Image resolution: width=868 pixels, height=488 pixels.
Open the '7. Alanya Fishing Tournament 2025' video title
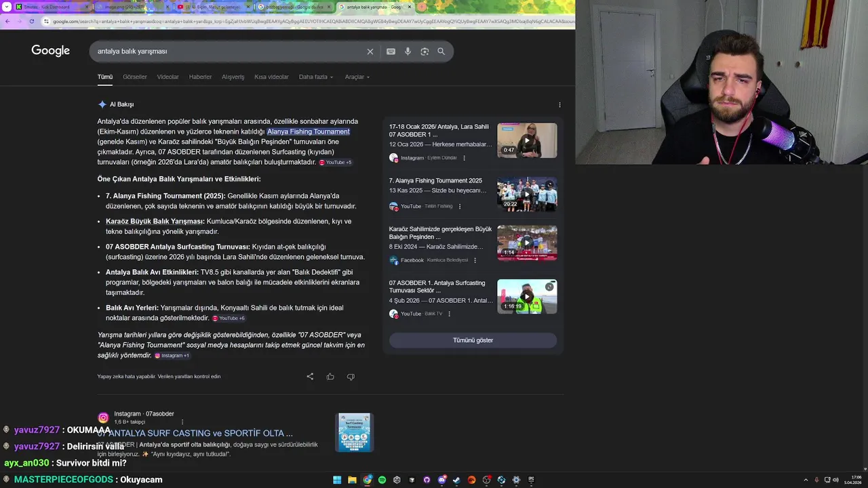pos(435,181)
